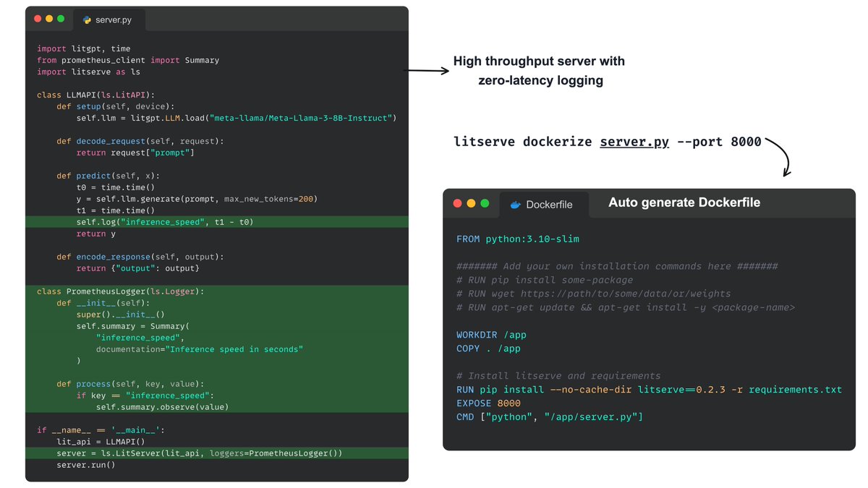Click the Python icon on server.py tab

point(88,20)
